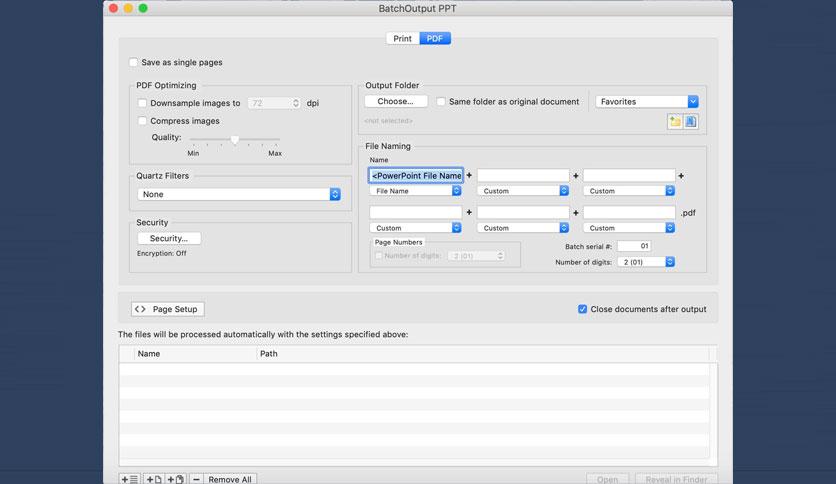The image size is (836, 484).
Task: Click the name field before .pdf
Action: (629, 212)
